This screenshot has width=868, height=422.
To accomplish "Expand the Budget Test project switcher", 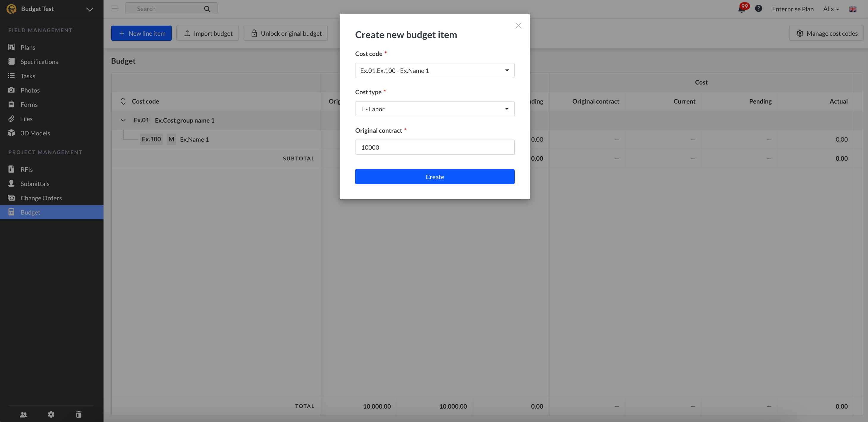I will pos(89,9).
